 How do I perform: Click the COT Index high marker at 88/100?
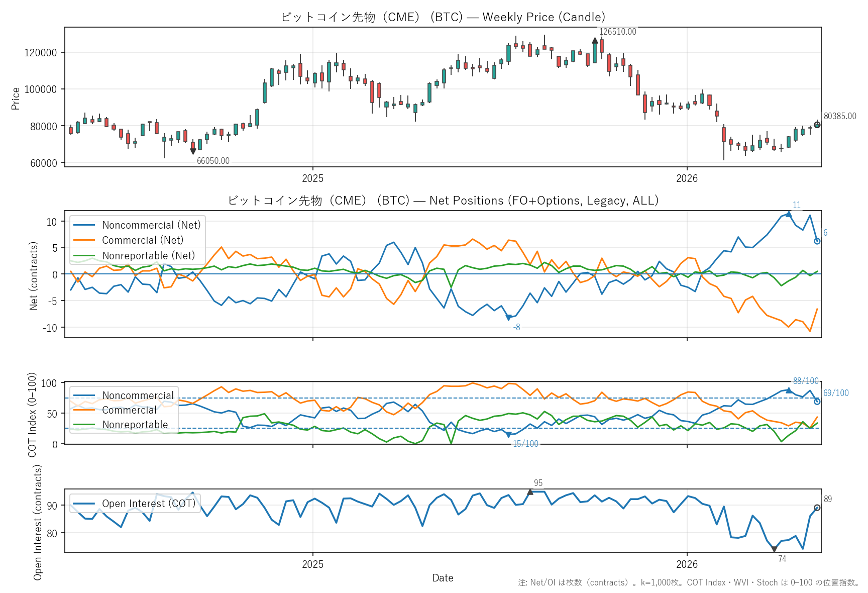[789, 390]
